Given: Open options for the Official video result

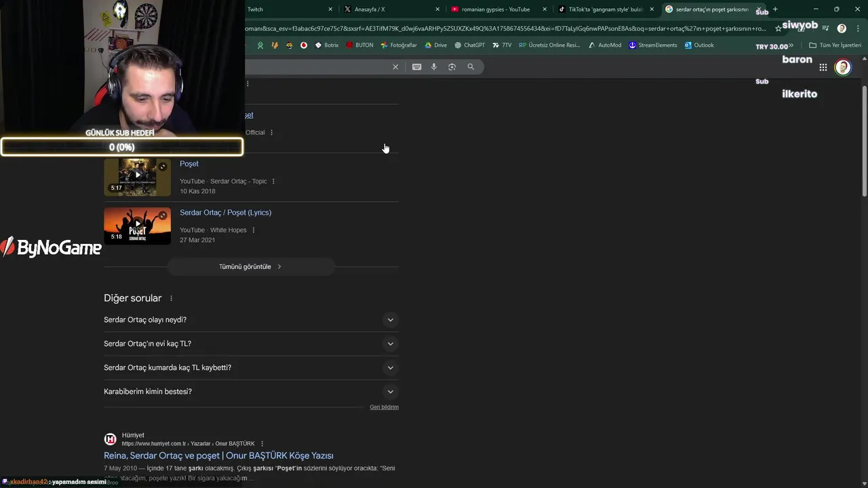Looking at the screenshot, I should (x=272, y=132).
